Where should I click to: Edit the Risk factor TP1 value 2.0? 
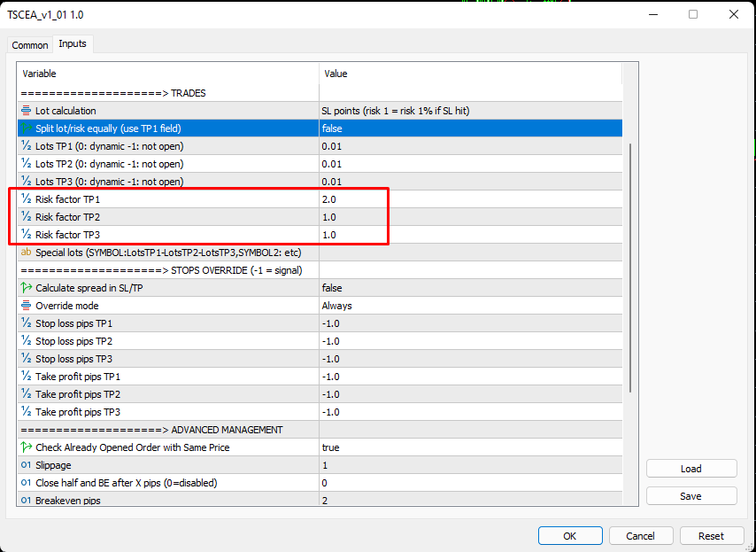pyautogui.click(x=471, y=199)
